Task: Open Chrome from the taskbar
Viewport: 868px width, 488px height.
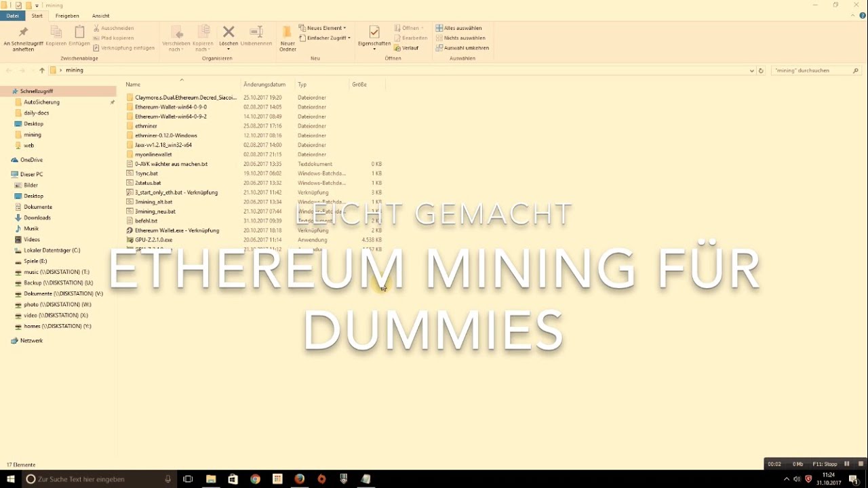Action: [255, 479]
